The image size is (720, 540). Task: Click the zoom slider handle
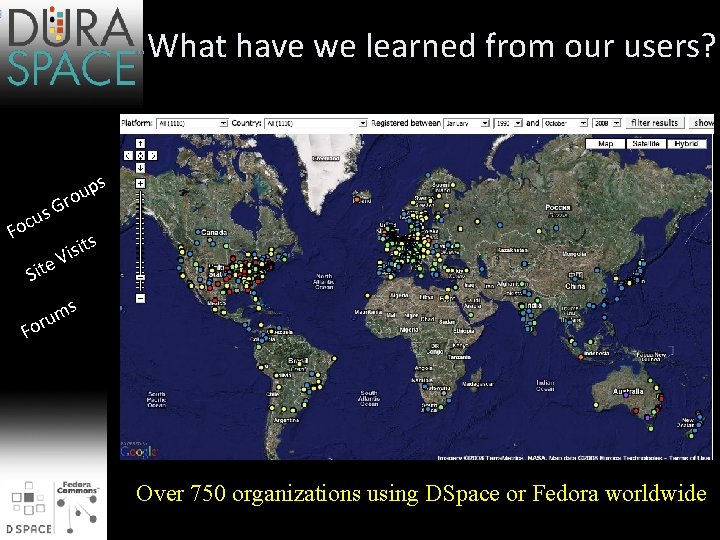point(141,277)
